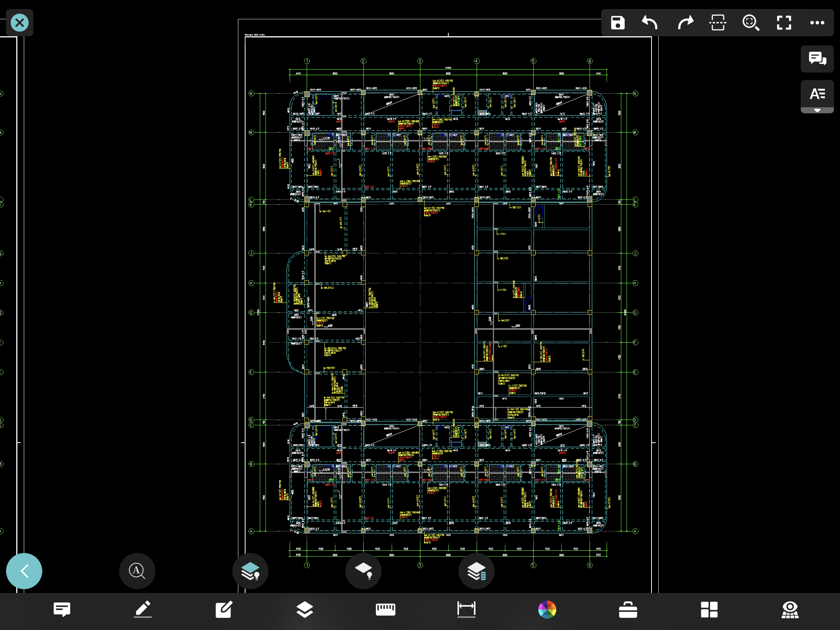The height and width of the screenshot is (630, 840).
Task: Select the pencil draw tool
Action: [143, 610]
